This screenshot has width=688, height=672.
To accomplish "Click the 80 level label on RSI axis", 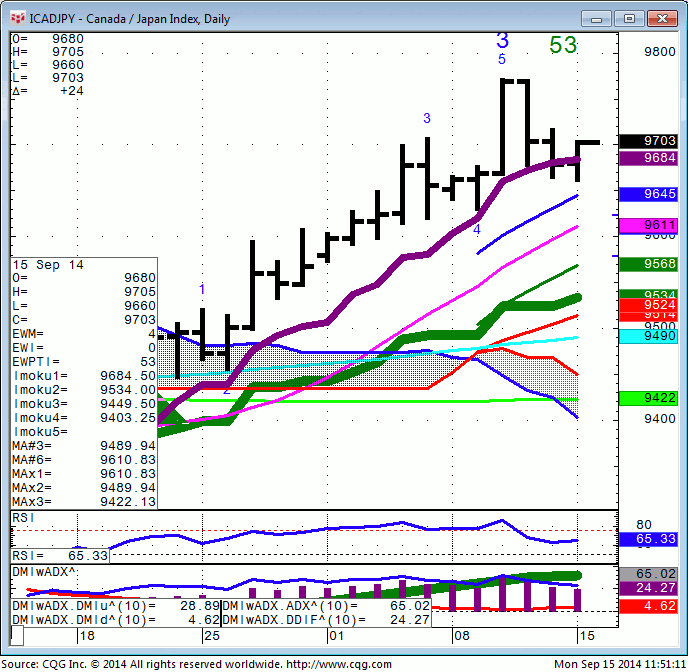I will [644, 525].
